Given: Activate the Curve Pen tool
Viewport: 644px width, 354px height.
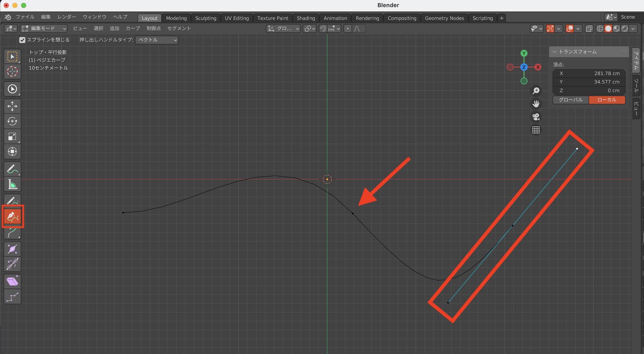Looking at the screenshot, I should click(13, 217).
